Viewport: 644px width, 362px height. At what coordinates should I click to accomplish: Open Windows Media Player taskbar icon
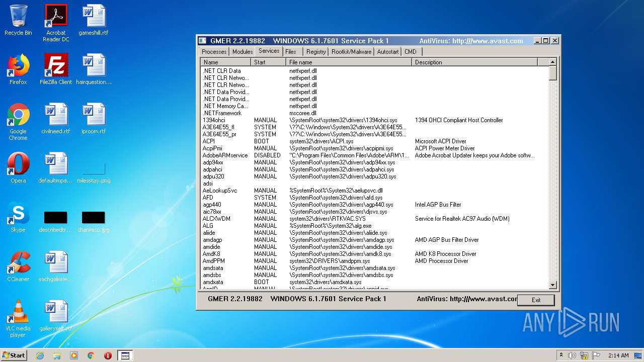74,355
